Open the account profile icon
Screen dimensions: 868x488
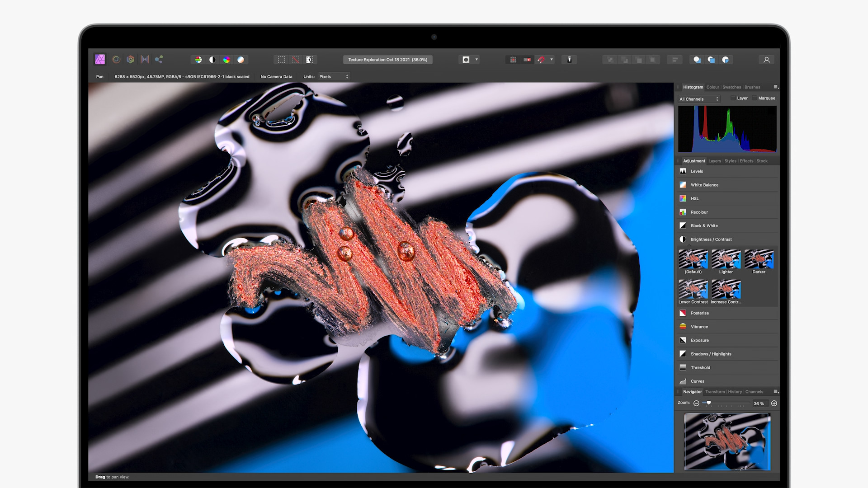tap(766, 60)
